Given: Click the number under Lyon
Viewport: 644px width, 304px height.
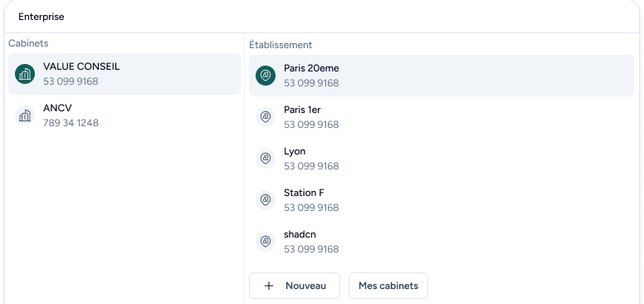Looking at the screenshot, I should [x=311, y=166].
